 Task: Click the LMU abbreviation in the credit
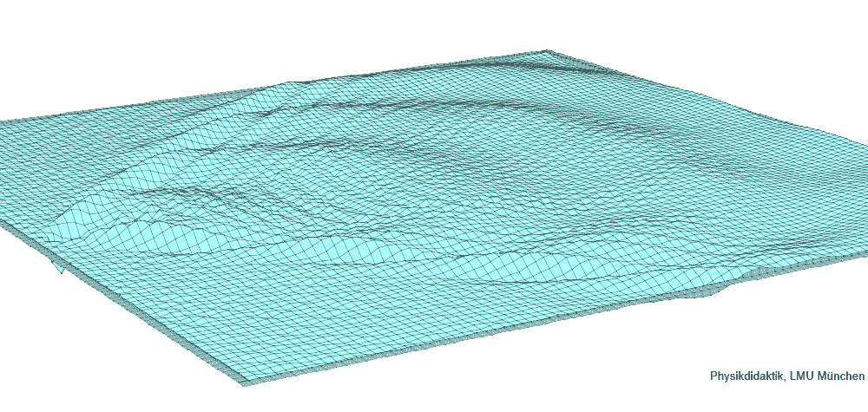pyautogui.click(x=803, y=376)
